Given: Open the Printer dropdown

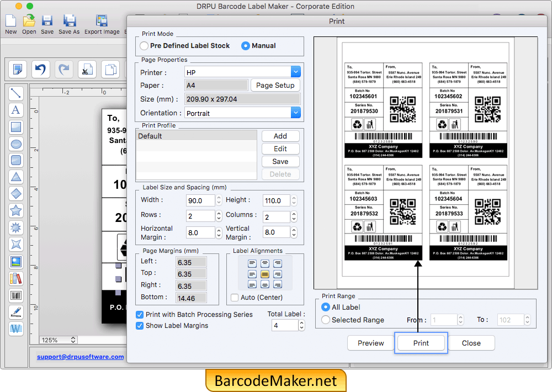Looking at the screenshot, I should coord(296,72).
